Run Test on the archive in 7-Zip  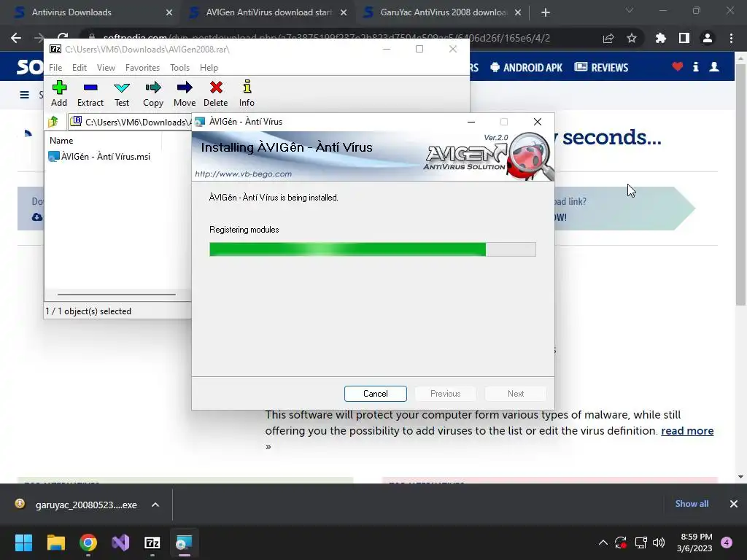[x=122, y=94]
